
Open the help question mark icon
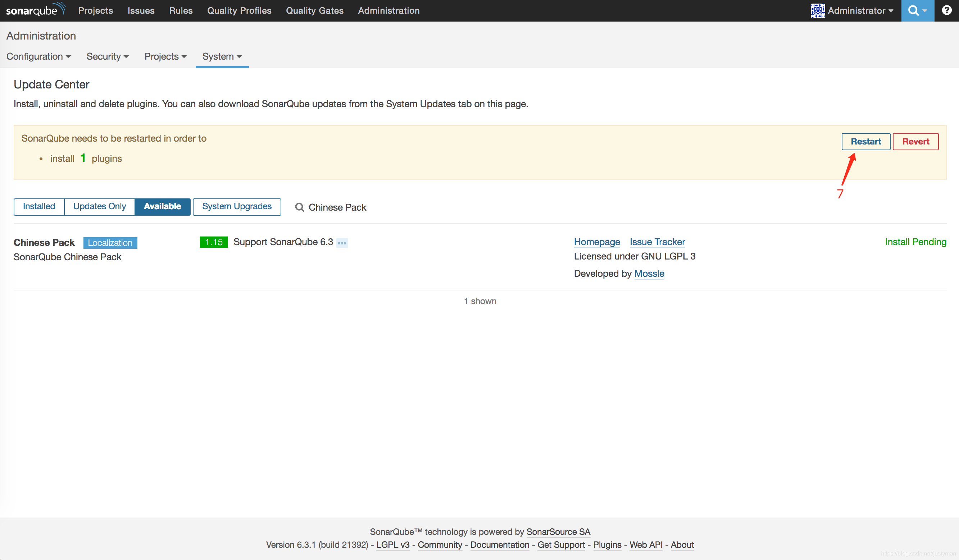tap(946, 10)
